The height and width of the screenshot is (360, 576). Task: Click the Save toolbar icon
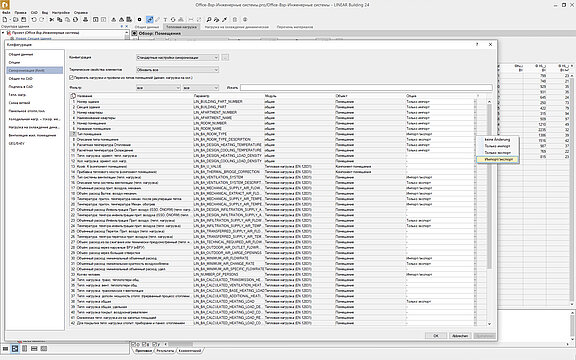pyautogui.click(x=24, y=19)
